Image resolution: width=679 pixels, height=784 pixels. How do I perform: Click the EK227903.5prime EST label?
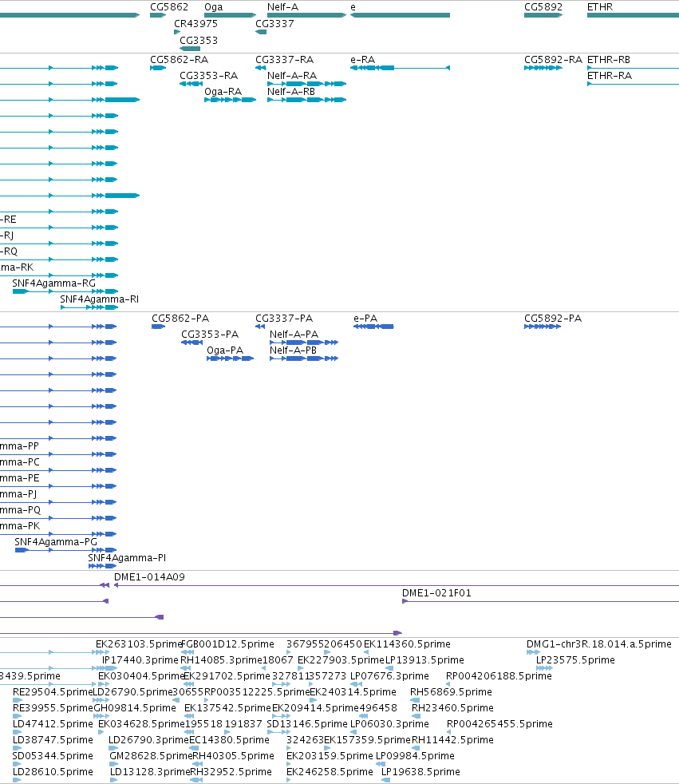(x=341, y=660)
